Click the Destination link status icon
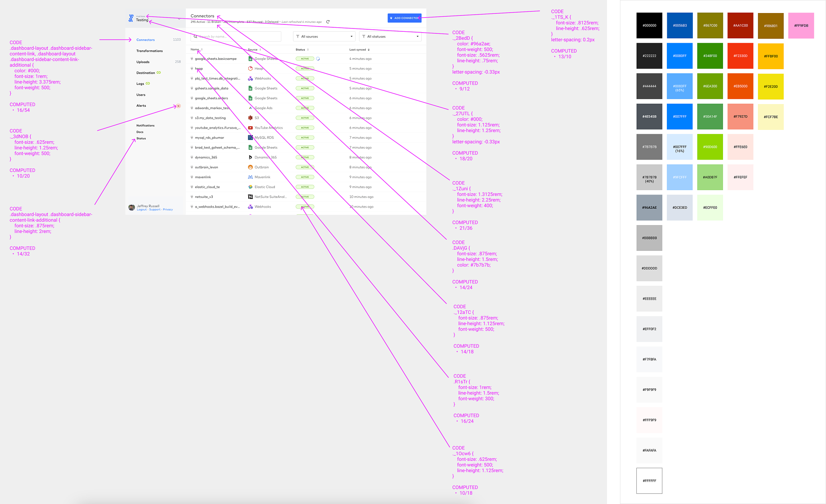The height and width of the screenshot is (504, 826). (159, 73)
